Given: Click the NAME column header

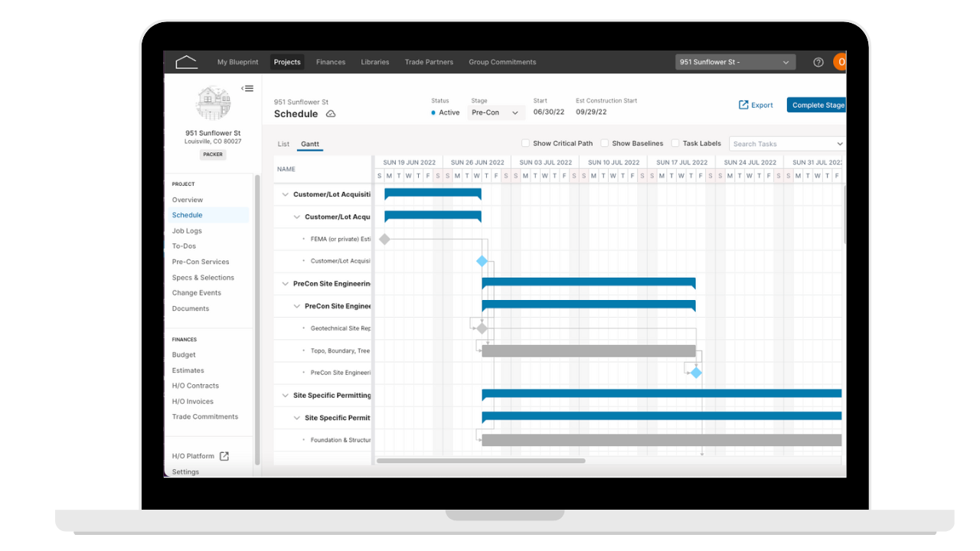Looking at the screenshot, I should click(286, 169).
